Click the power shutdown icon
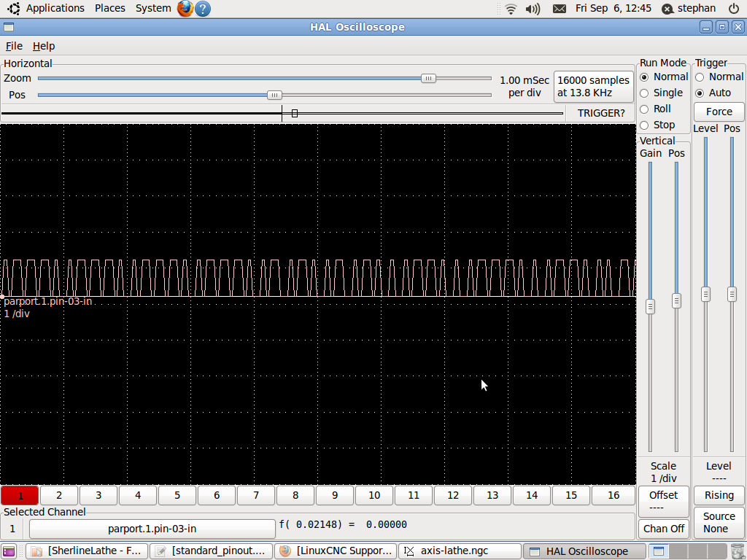The image size is (747, 560). [x=734, y=8]
